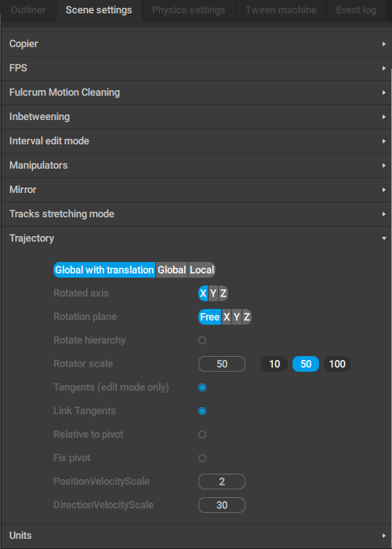
Task: Set Rotation plane to Z
Action: coord(247,317)
